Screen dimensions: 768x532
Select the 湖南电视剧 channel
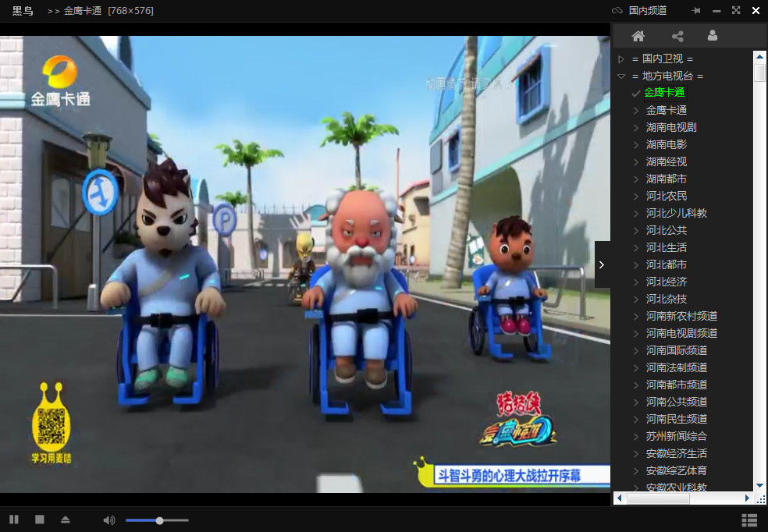[671, 127]
